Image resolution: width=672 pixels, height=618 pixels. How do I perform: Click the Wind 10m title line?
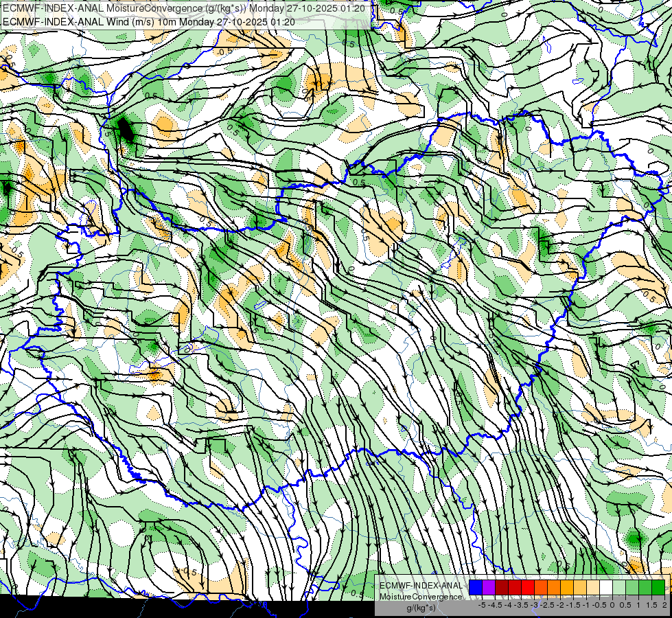149,21
